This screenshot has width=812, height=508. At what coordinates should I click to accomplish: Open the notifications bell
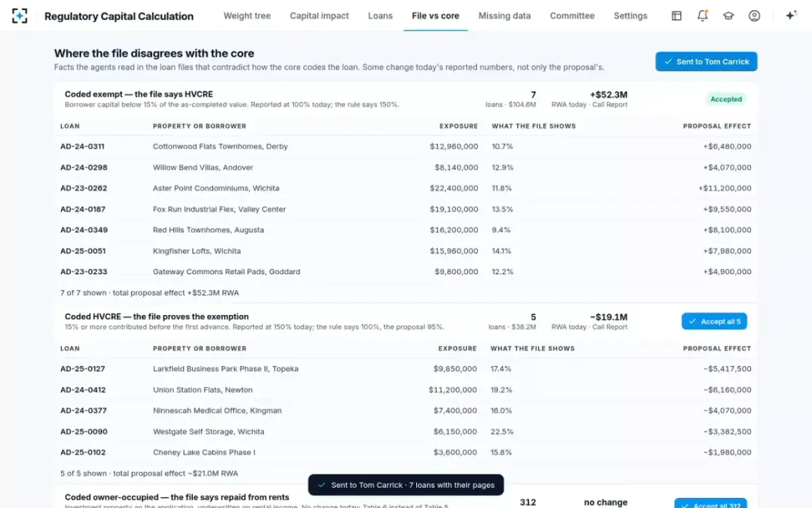point(702,16)
